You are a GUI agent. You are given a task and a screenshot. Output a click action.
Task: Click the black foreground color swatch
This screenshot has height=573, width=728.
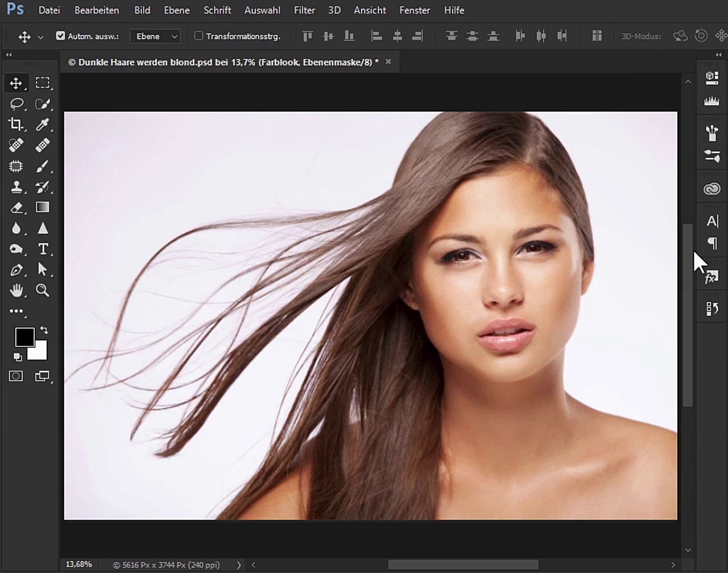tap(24, 337)
